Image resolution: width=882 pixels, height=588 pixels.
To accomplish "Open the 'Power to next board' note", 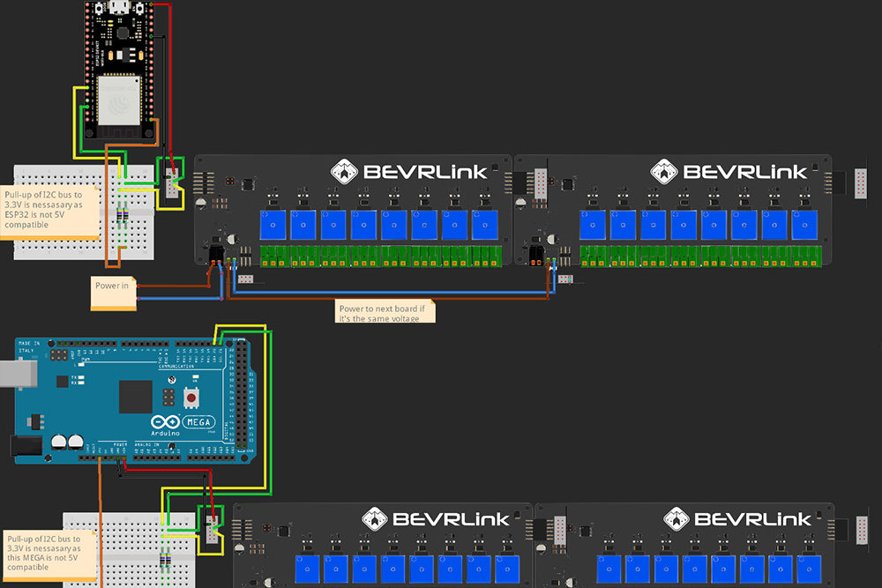I will click(385, 311).
